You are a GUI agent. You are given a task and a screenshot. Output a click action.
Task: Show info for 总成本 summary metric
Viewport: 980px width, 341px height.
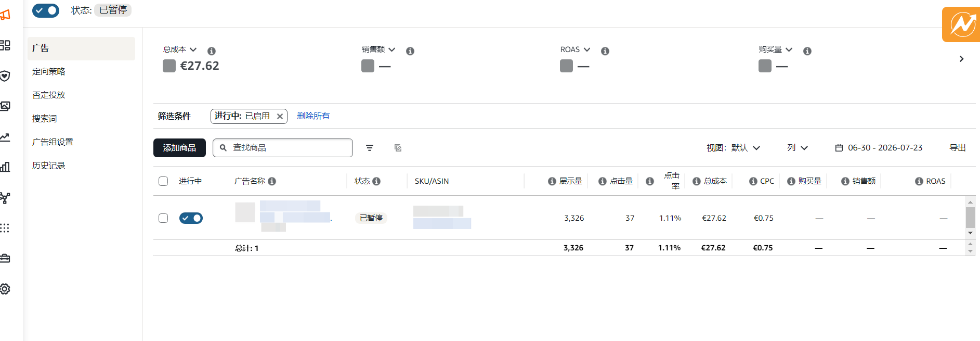click(212, 51)
